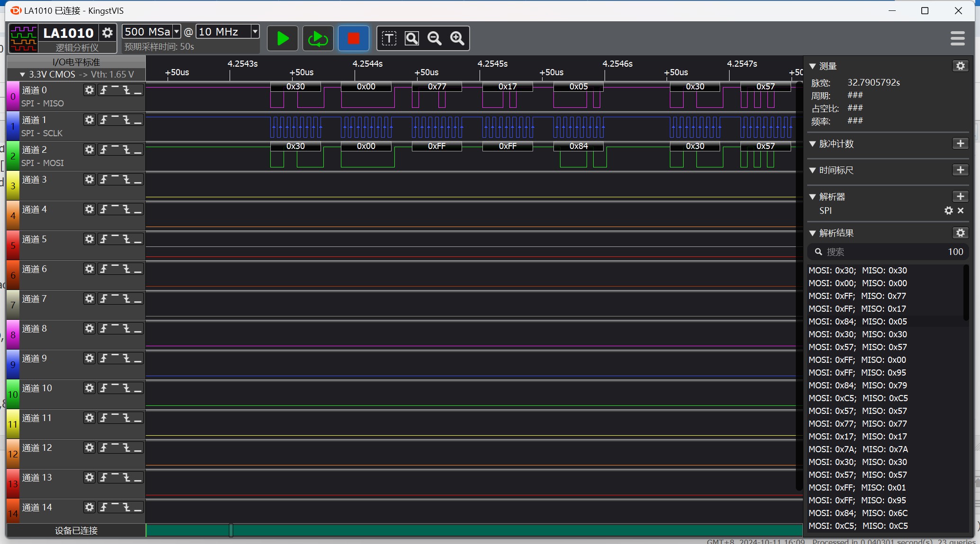Open the 500 MSa sample depth dropdown
Image resolution: width=980 pixels, height=544 pixels.
(x=177, y=32)
